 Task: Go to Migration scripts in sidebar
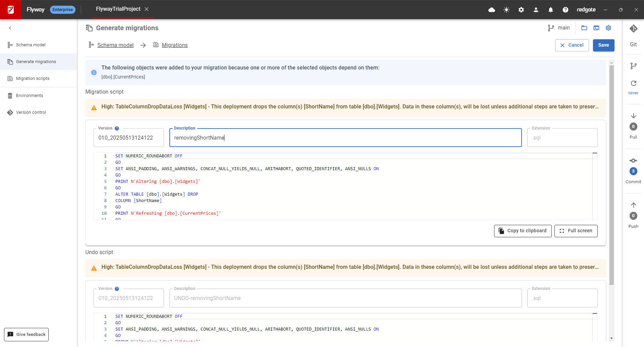(x=33, y=79)
